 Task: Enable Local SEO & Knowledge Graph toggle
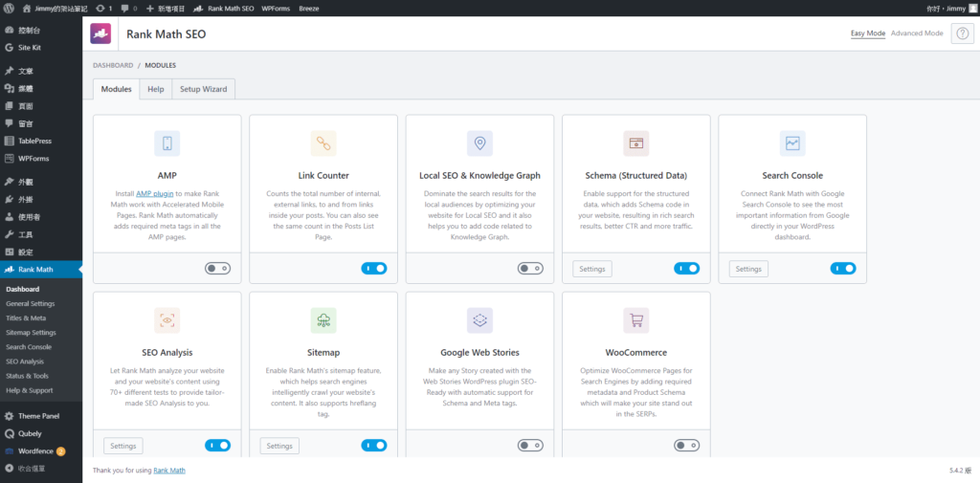coord(530,268)
